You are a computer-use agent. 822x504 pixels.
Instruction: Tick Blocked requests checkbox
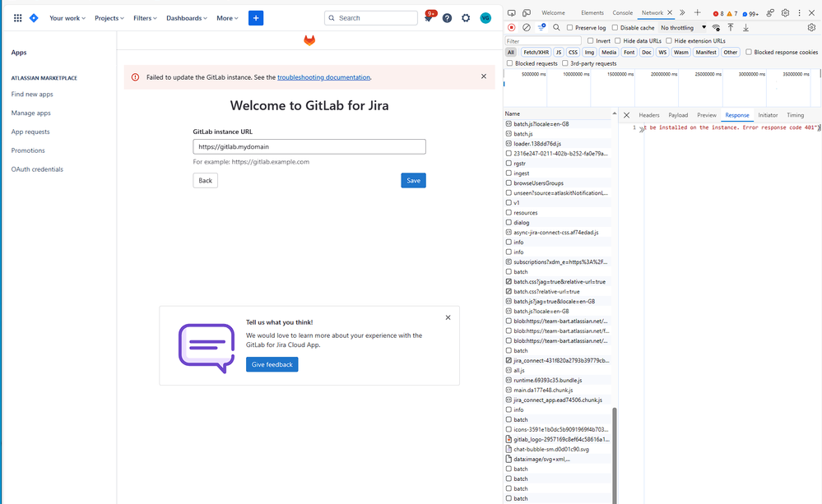509,62
